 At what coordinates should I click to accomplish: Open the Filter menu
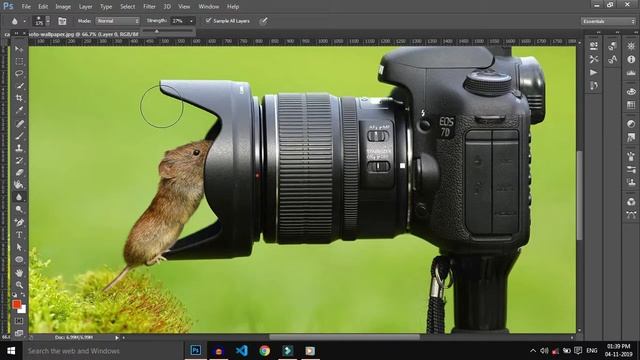[x=149, y=7]
